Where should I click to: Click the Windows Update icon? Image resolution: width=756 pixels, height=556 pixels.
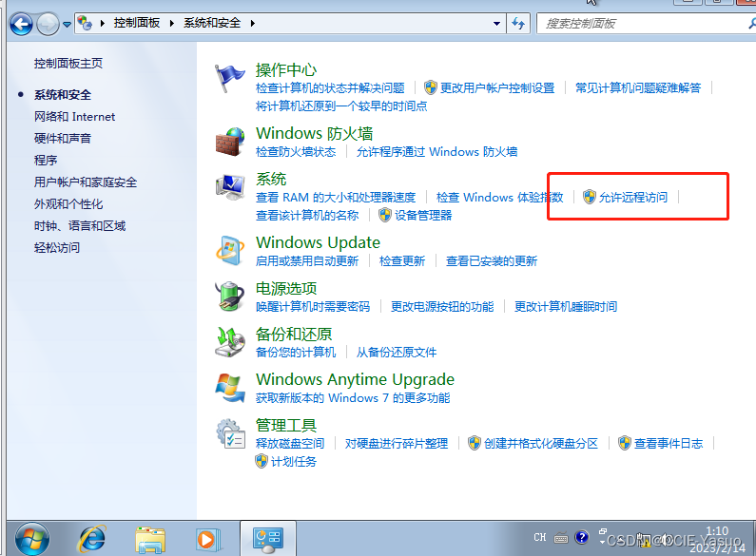click(x=230, y=251)
